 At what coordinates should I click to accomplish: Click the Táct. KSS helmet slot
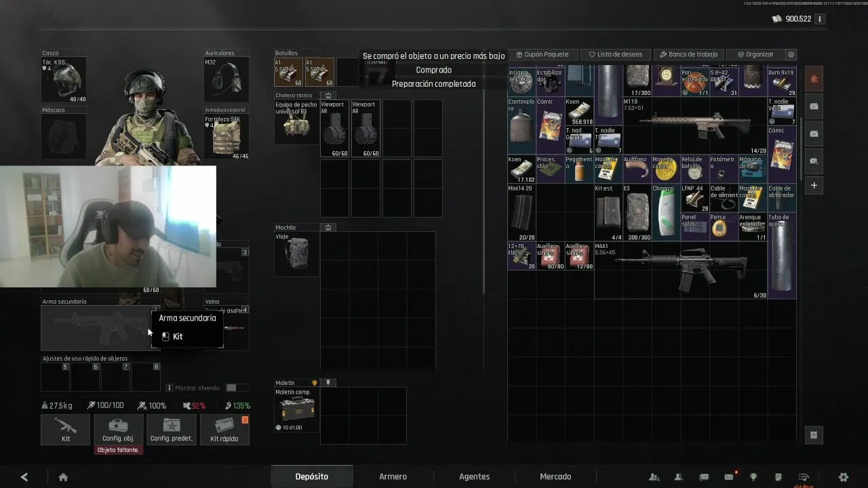coord(64,80)
